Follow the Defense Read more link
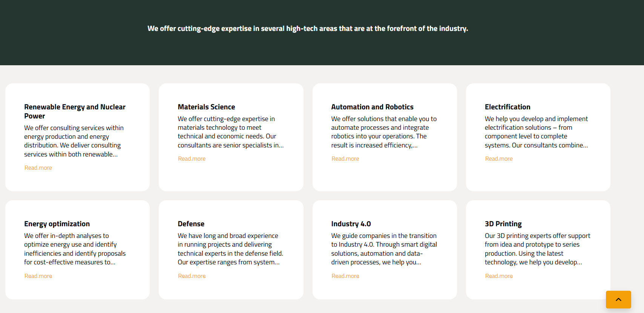The width and height of the screenshot is (644, 313). [192, 276]
